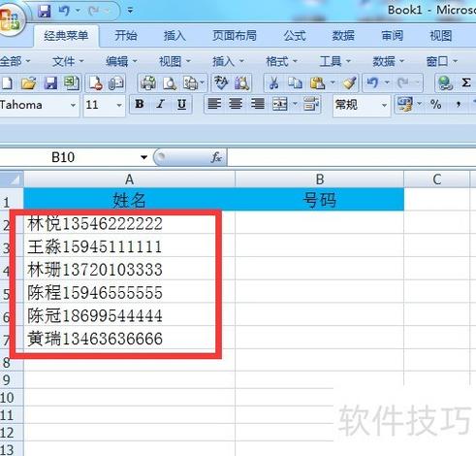Viewport: 476px width, 456px height.
Task: Open the 窗口 classic menu
Action: 442,61
